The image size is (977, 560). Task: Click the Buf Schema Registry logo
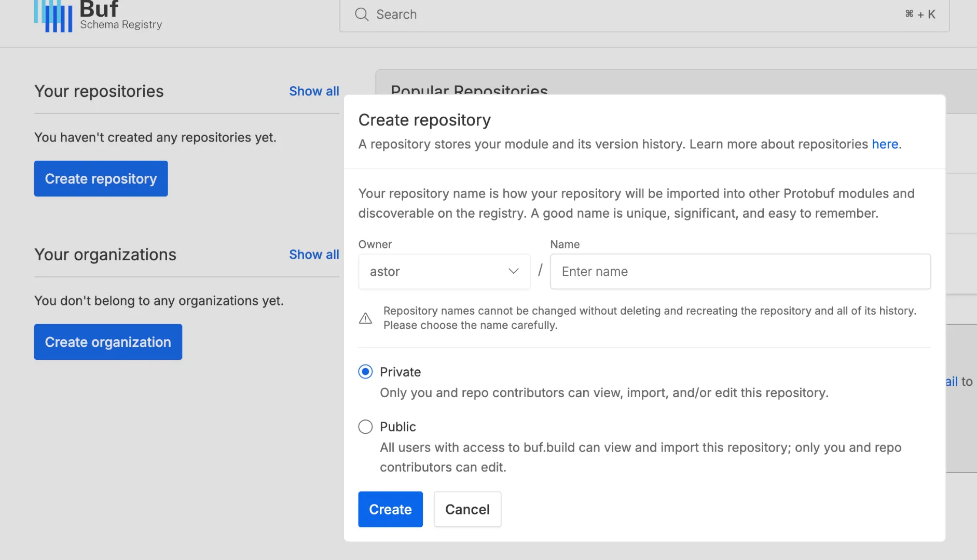coord(98,16)
